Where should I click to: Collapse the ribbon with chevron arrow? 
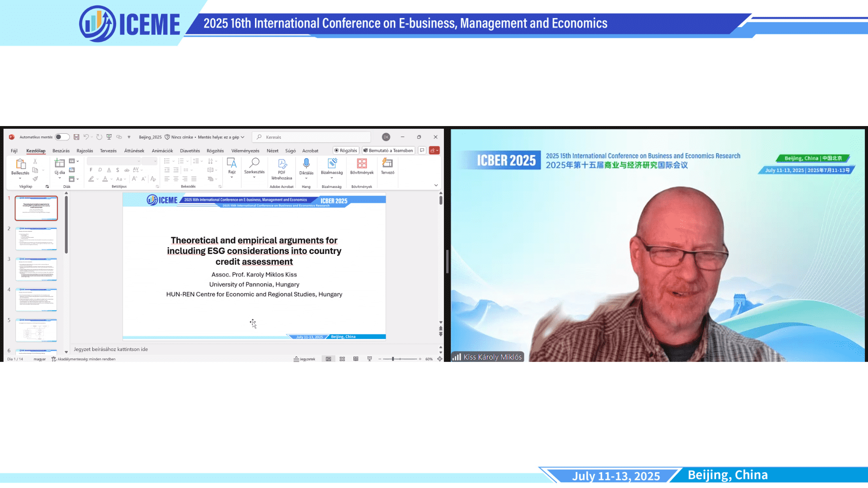point(436,185)
